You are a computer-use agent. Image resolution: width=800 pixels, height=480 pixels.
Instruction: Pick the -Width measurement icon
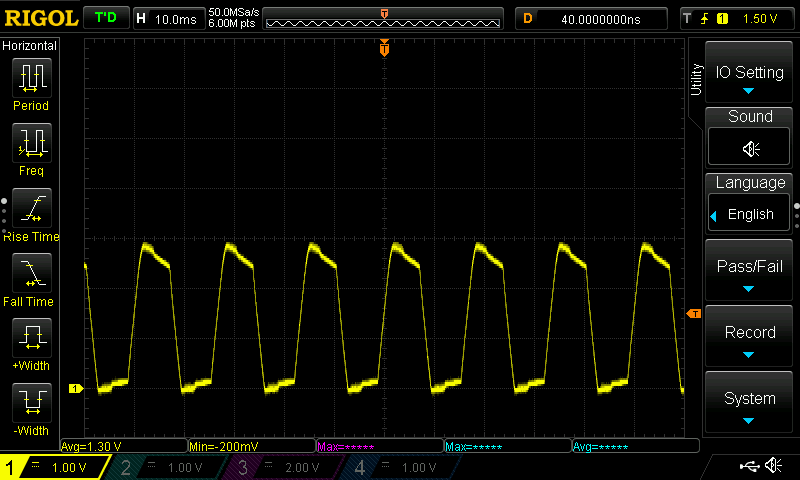[x=31, y=403]
